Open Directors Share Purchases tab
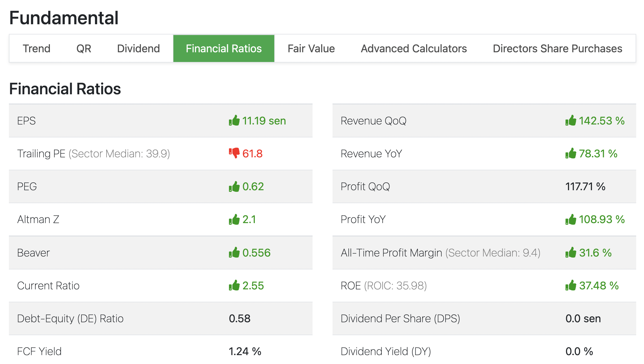The image size is (644, 364). point(557,48)
